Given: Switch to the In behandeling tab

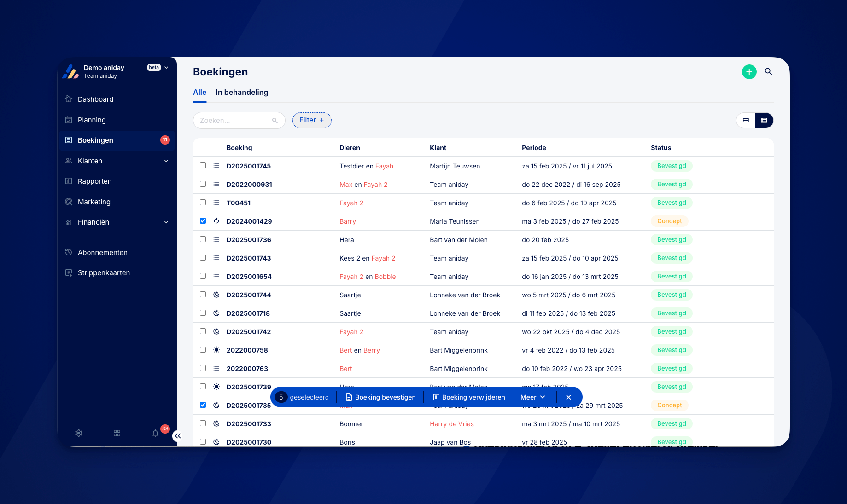Looking at the screenshot, I should point(242,92).
